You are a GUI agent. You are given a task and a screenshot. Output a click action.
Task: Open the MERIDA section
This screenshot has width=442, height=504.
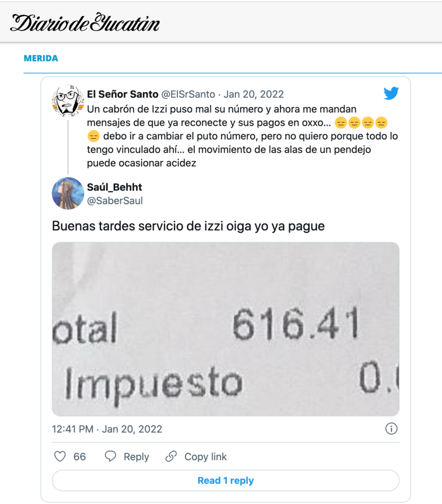(x=41, y=58)
